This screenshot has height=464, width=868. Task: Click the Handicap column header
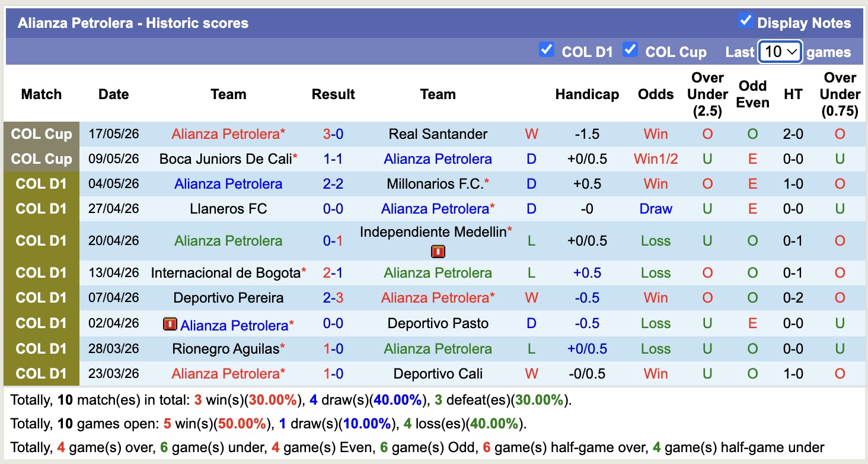point(587,94)
